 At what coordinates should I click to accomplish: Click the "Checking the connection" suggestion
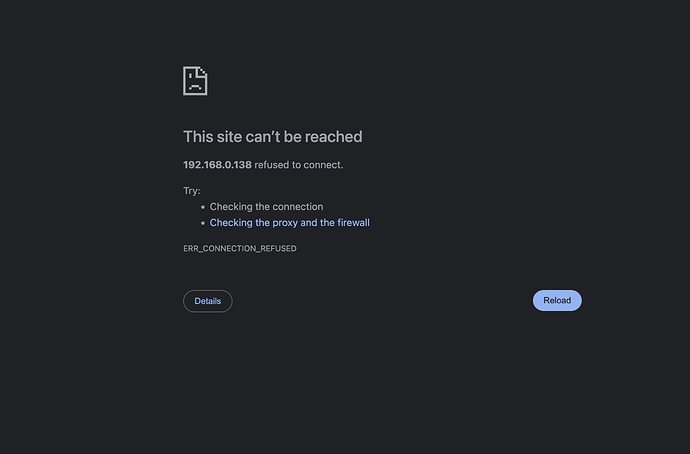[x=266, y=206]
